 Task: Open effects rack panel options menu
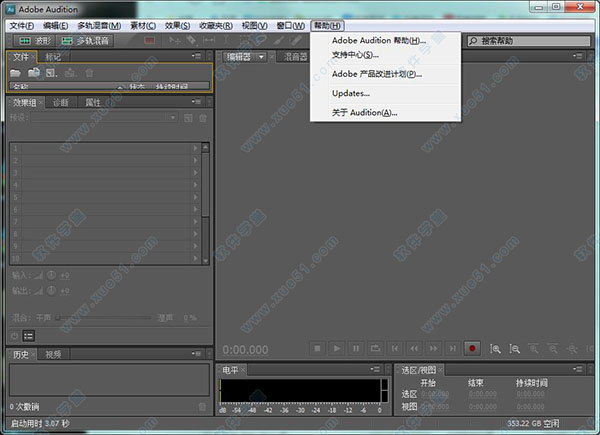pyautogui.click(x=196, y=101)
